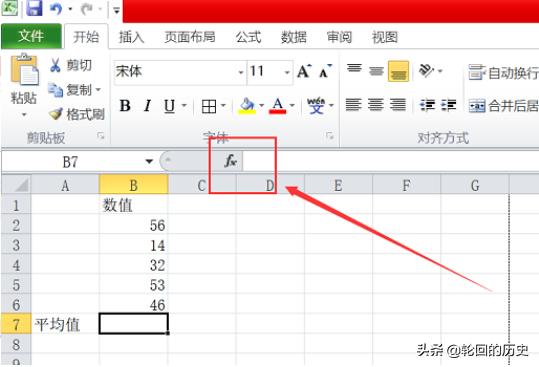
Task: Click the Increase Indent icon
Action: 449,105
